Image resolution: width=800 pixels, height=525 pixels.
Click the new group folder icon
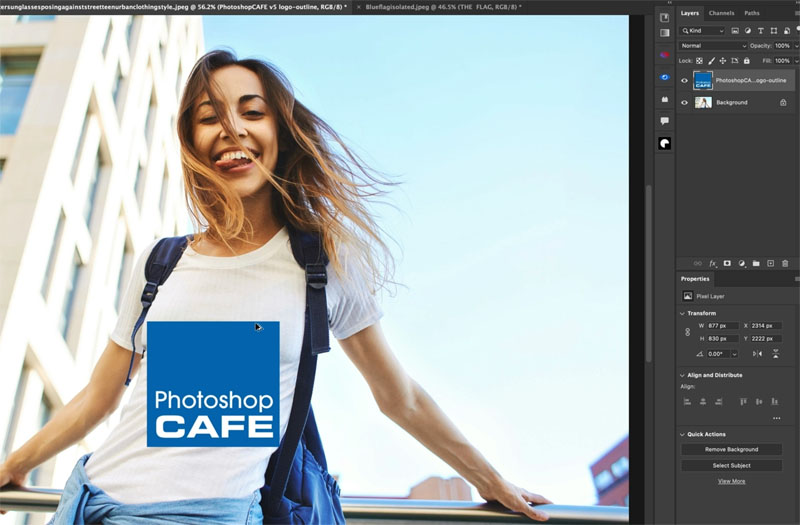click(756, 263)
